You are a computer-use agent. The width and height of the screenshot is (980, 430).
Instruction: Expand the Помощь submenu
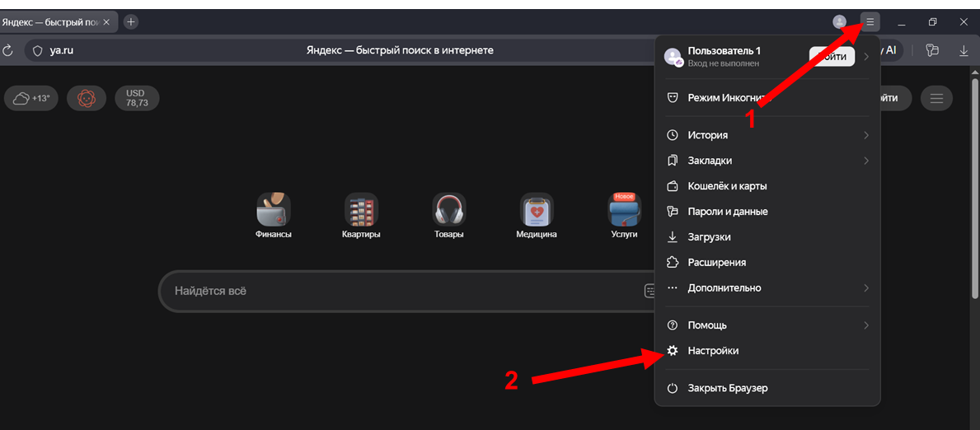click(x=767, y=325)
